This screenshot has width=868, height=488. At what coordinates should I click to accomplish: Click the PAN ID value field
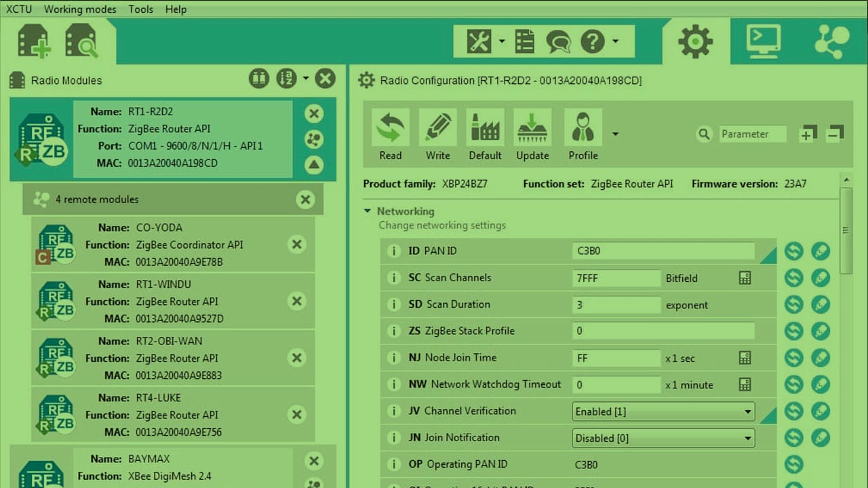[x=663, y=251]
